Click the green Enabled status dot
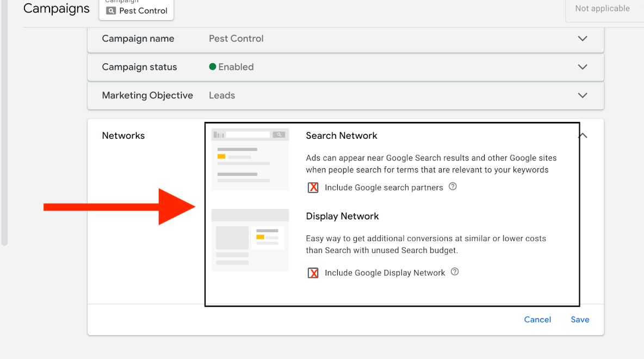 click(x=213, y=67)
